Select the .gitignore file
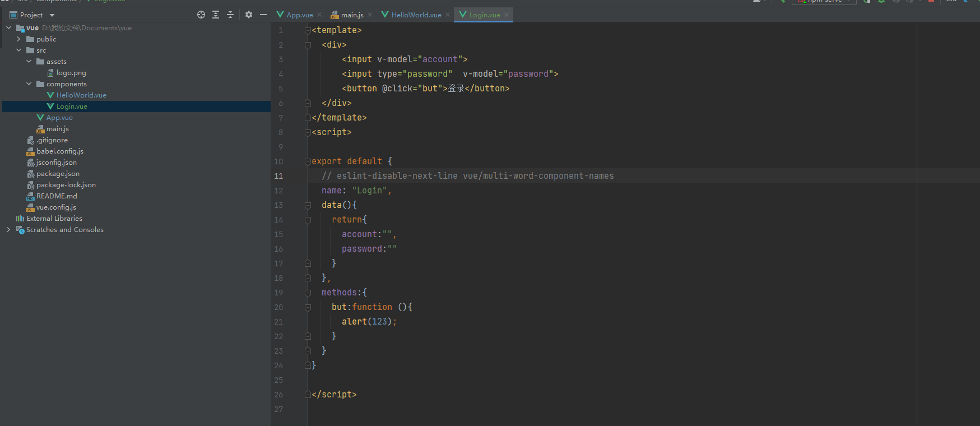980x426 pixels. (x=52, y=140)
